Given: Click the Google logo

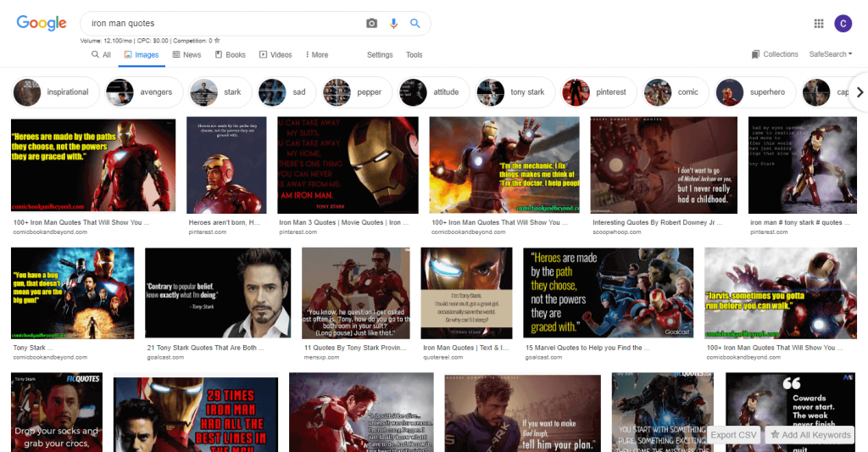Looking at the screenshot, I should [42, 23].
